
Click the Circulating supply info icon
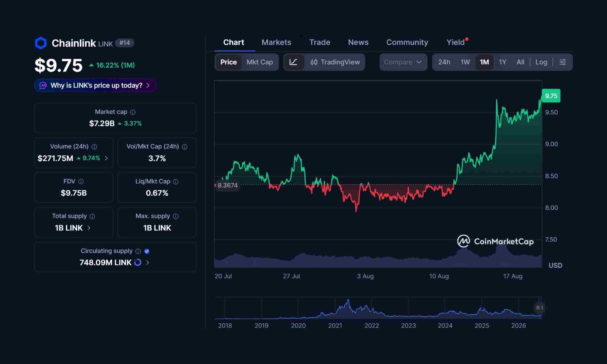(138, 251)
